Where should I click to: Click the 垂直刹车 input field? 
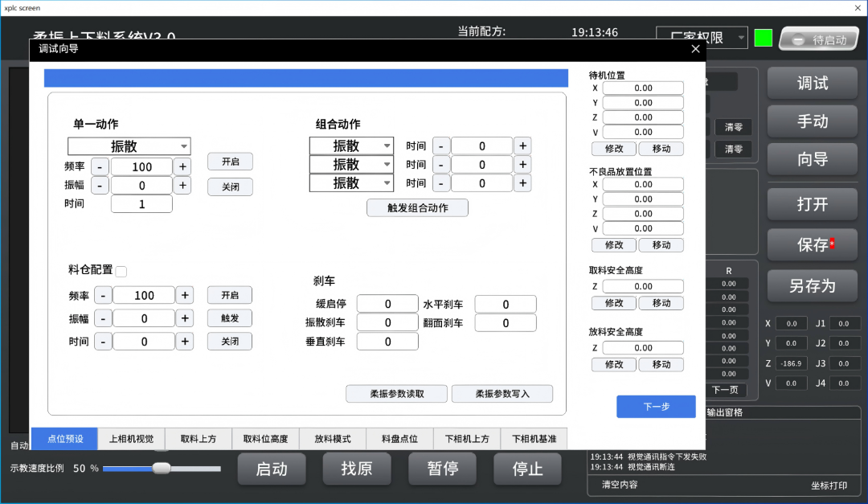[x=387, y=342]
